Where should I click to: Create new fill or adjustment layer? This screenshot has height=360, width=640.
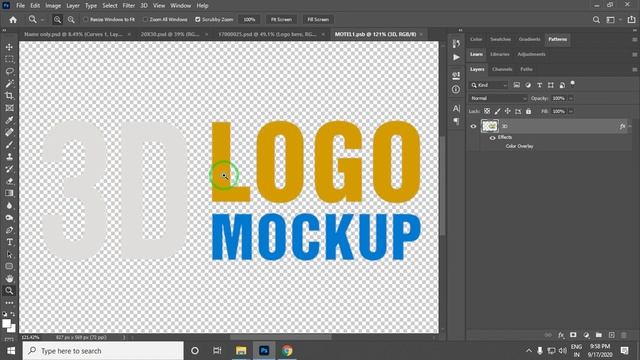click(586, 335)
